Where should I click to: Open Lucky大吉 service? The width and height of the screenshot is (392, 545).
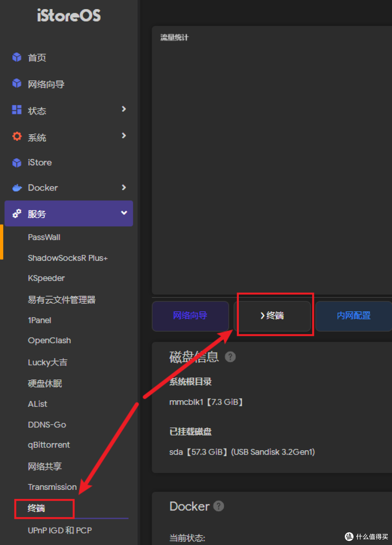(48, 362)
